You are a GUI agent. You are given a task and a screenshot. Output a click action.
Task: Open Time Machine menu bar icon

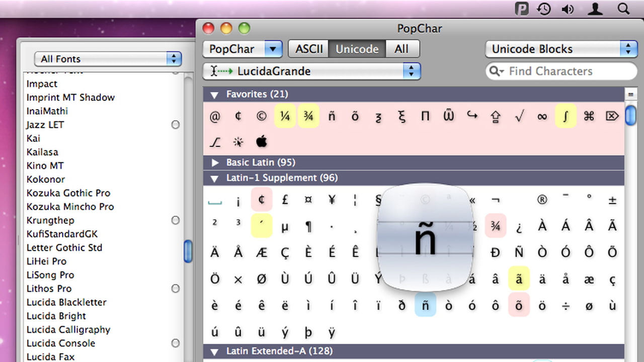(x=544, y=9)
